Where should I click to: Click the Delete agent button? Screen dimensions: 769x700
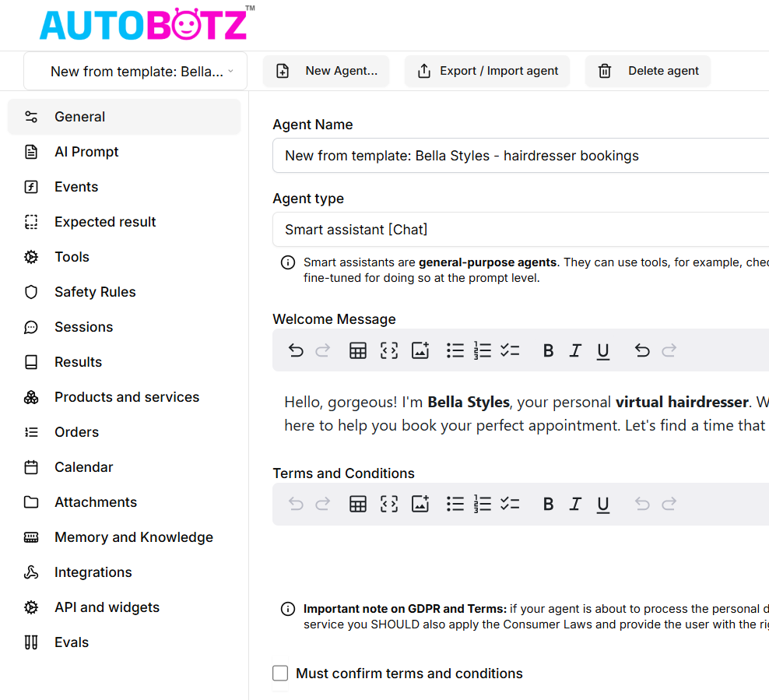[x=648, y=71]
